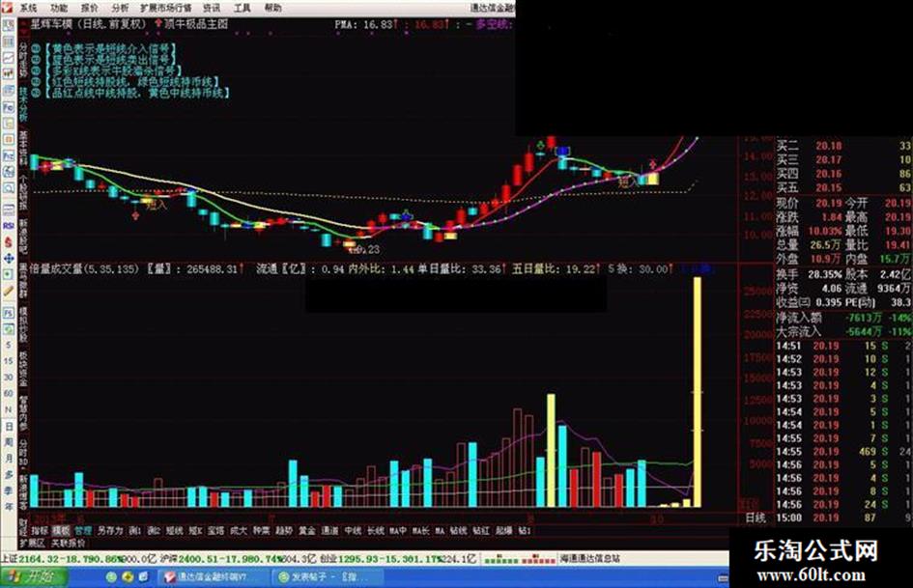
Task: Select the 月 monthly period button
Action: point(8,459)
